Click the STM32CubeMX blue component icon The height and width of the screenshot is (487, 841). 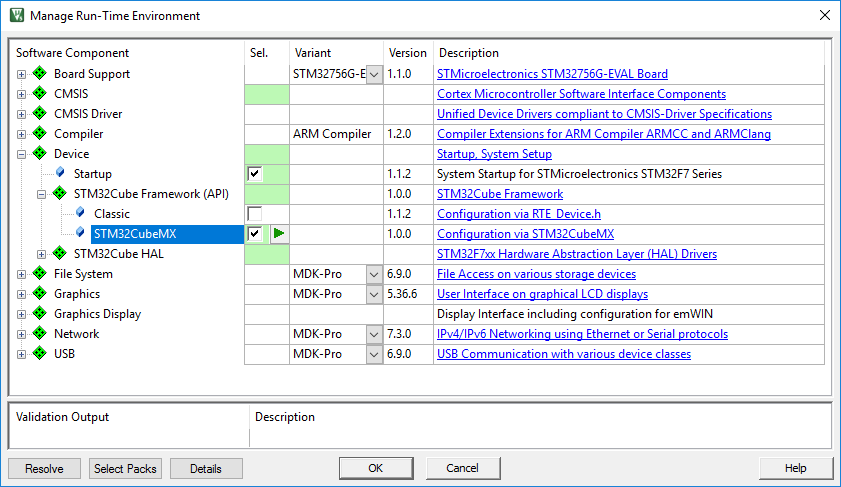tap(80, 233)
